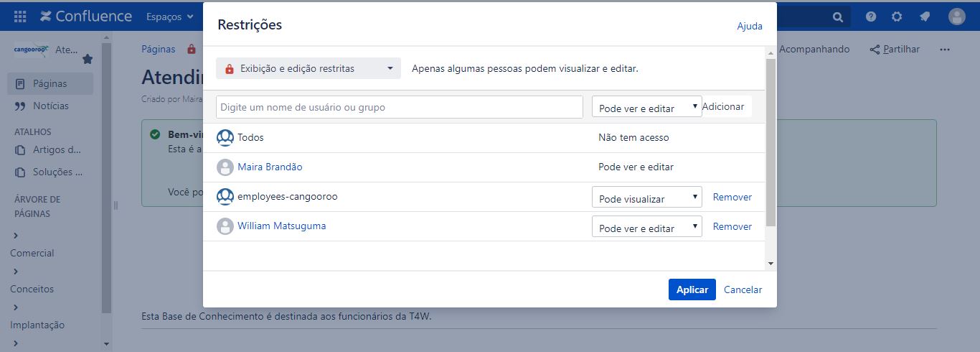
Task: Click the 'Todos' group name
Action: tap(251, 137)
